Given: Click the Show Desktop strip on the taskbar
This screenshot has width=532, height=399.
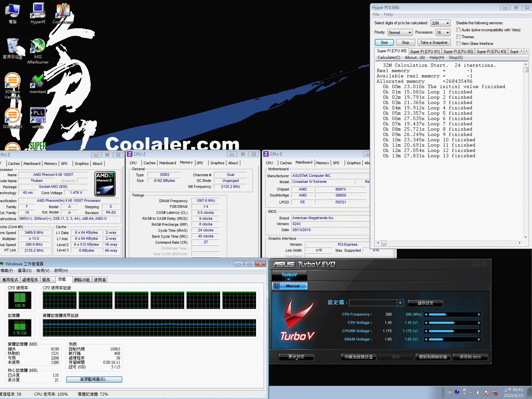Looking at the screenshot, I should 530,393.
